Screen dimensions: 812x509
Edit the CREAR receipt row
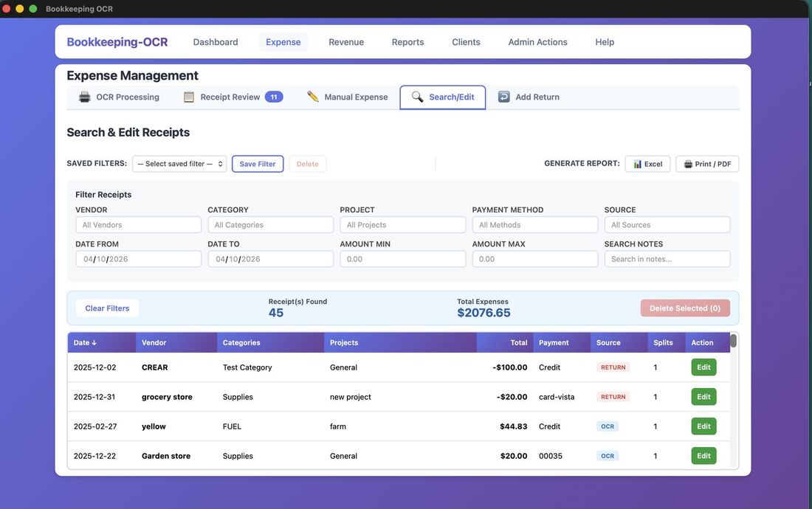(703, 367)
